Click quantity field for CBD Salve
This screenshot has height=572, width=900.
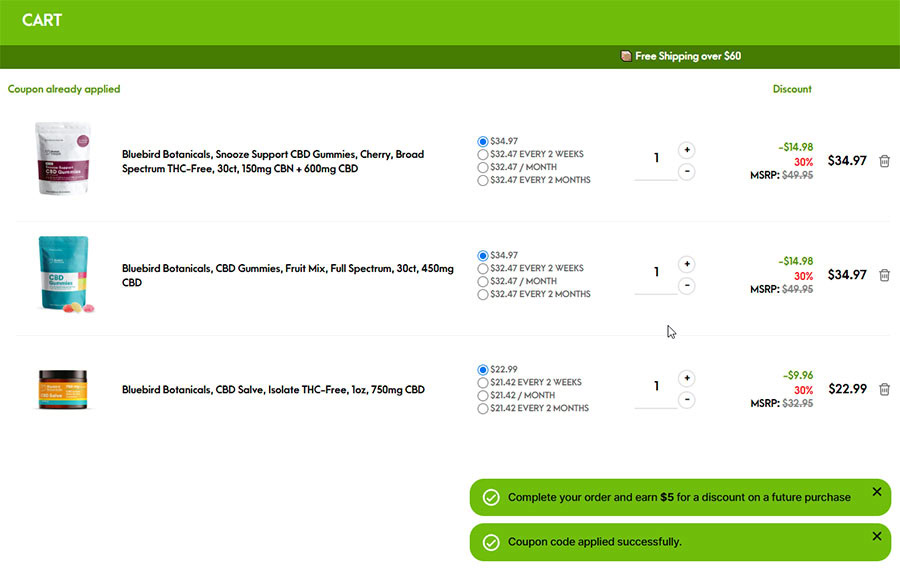click(x=656, y=387)
